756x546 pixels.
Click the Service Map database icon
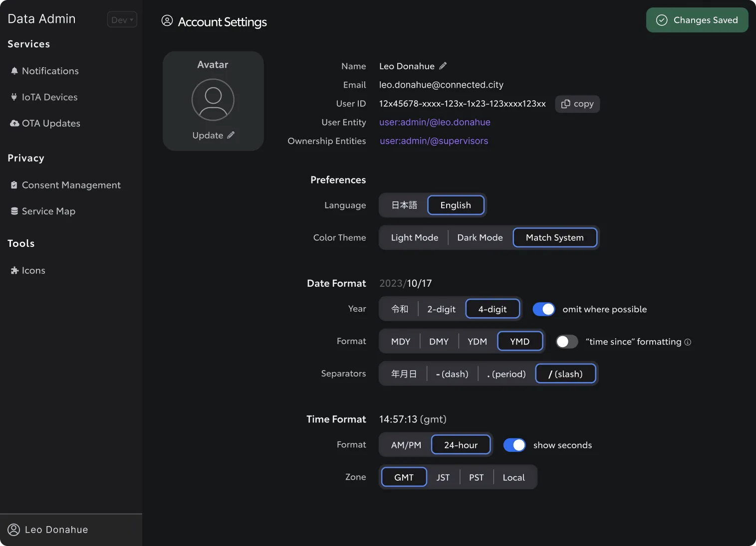(x=14, y=211)
